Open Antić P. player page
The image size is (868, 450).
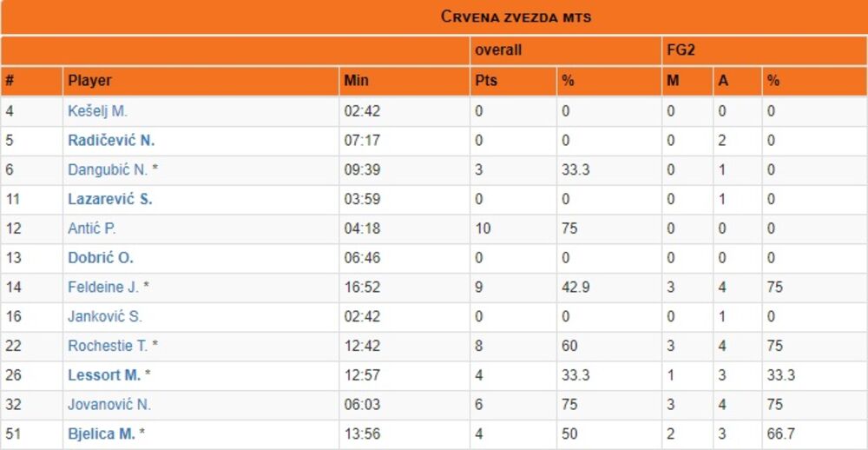pyautogui.click(x=92, y=229)
